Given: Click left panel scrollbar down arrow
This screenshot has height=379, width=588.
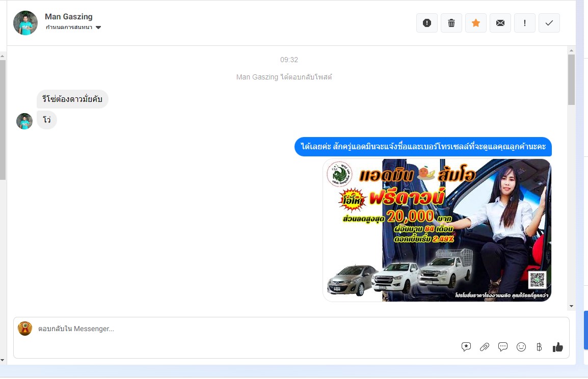Looking at the screenshot, I should pyautogui.click(x=3, y=360).
